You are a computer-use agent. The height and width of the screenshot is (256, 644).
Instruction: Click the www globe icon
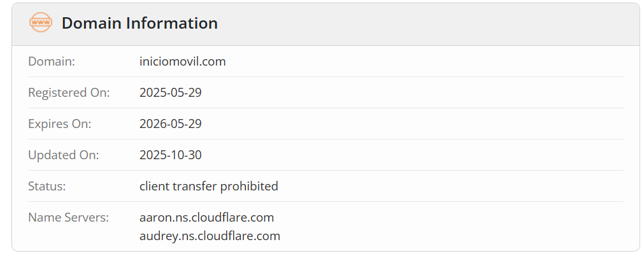click(41, 23)
